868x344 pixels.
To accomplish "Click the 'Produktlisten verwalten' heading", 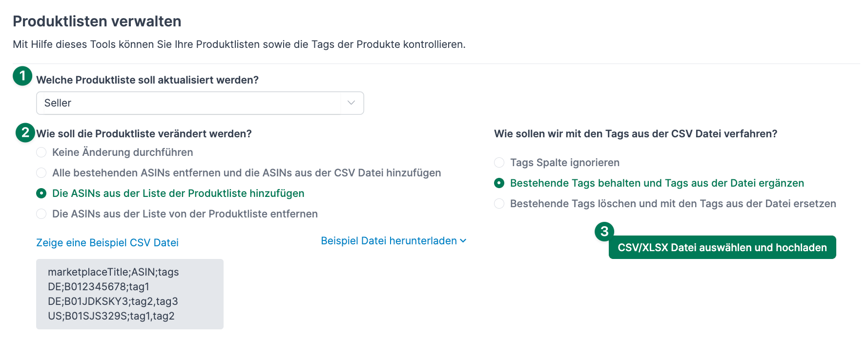I will pos(97,21).
